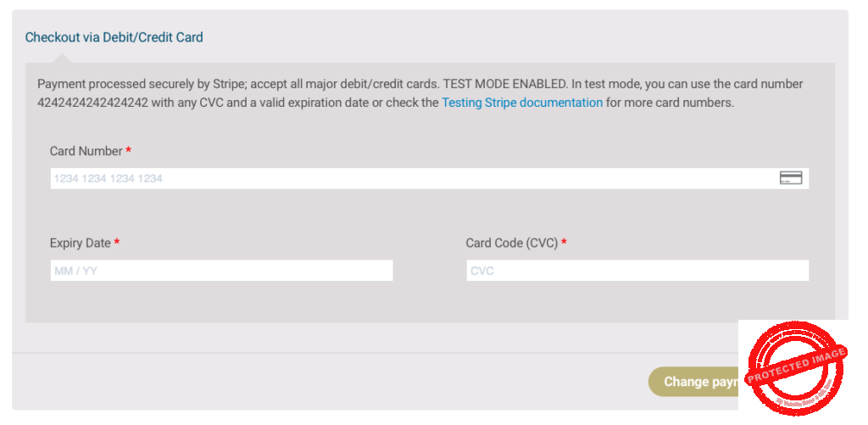
Task: Click the triangle pointer under the Checkout heading
Action: pos(61,58)
